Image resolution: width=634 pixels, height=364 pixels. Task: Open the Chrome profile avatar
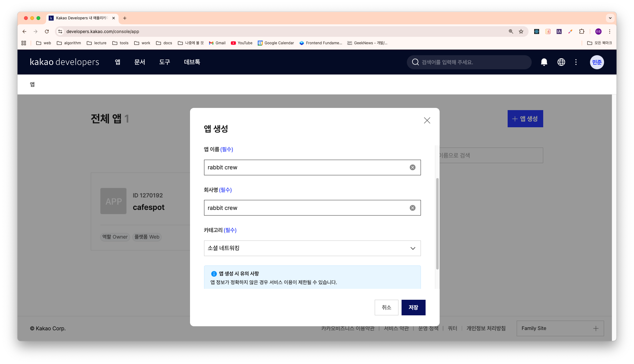[x=598, y=32]
